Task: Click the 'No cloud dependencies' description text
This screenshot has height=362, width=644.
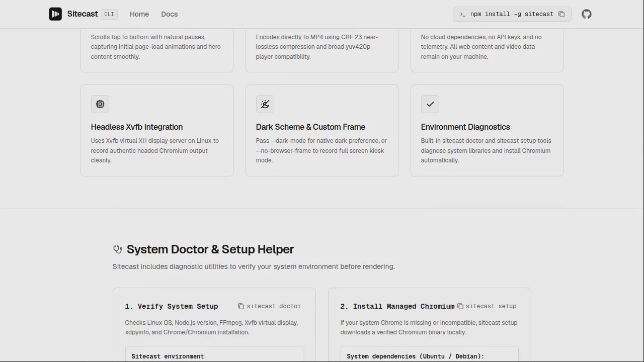Action: (481, 47)
